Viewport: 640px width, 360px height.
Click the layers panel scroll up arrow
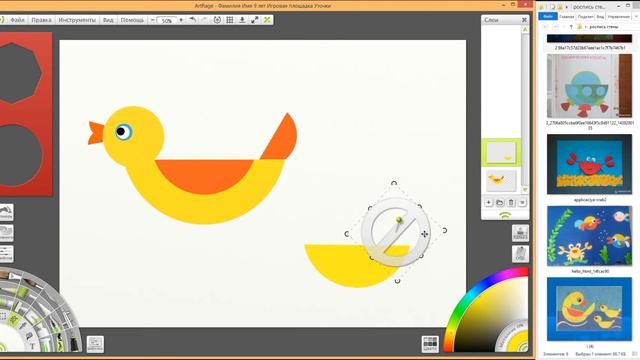[525, 29]
